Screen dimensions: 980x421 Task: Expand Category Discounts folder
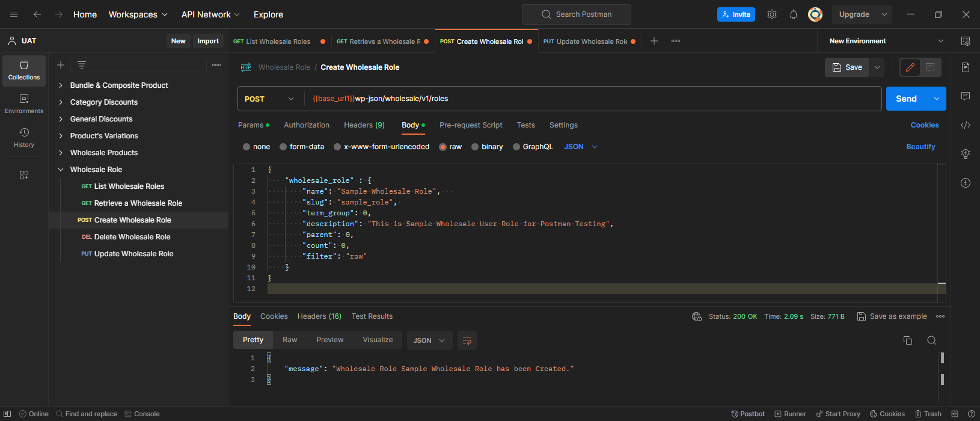(x=61, y=102)
